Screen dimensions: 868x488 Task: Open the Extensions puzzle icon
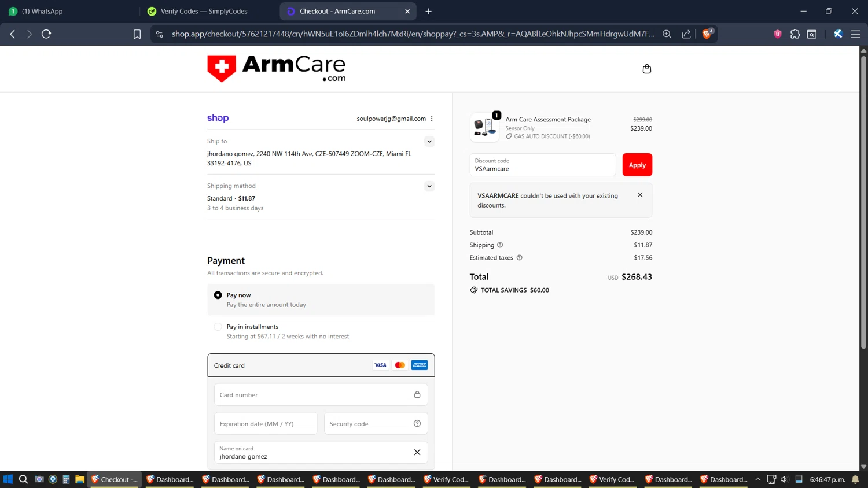coord(795,34)
